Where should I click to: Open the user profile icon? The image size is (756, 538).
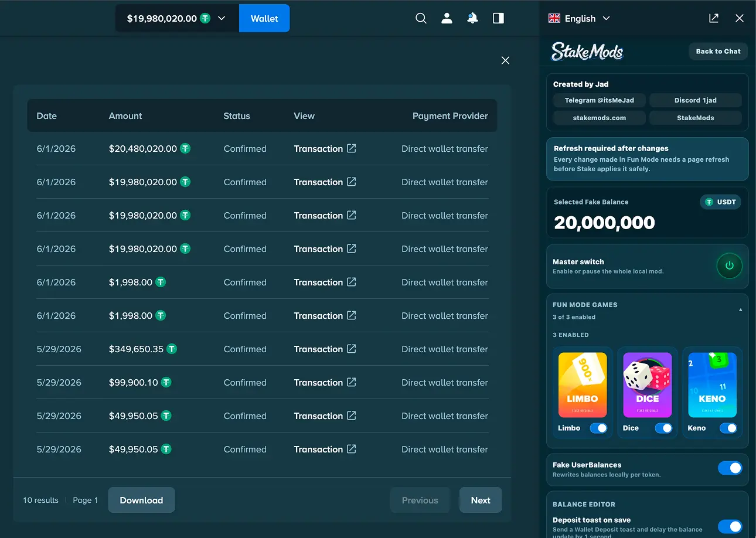447,18
